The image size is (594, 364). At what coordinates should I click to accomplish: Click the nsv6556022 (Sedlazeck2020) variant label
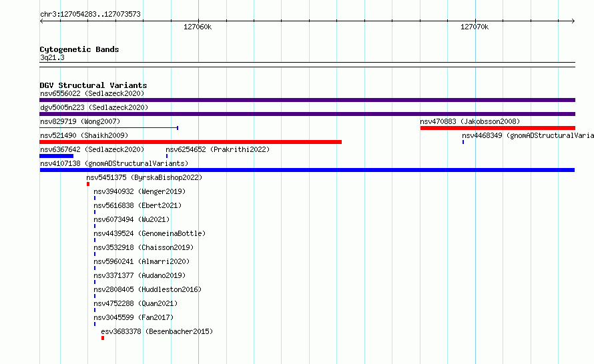coord(92,93)
